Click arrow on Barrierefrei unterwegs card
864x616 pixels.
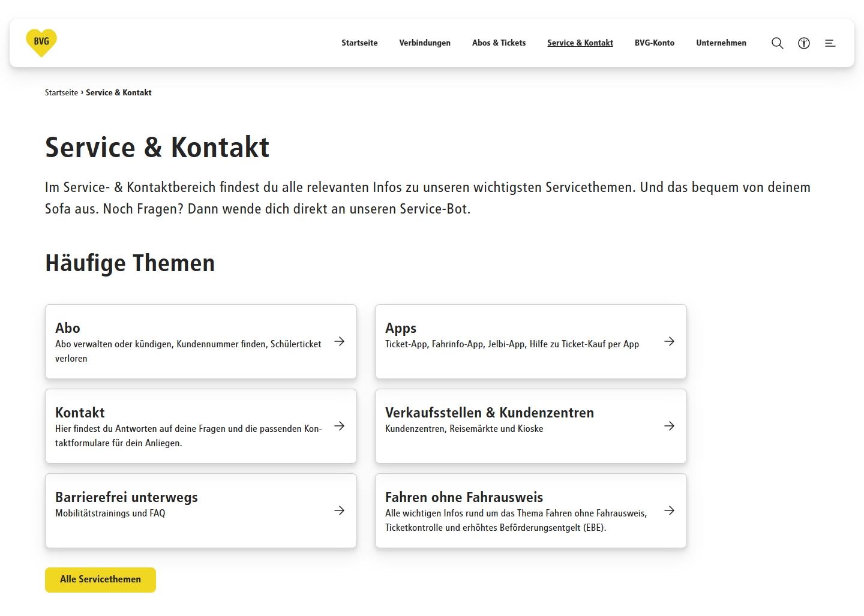click(340, 510)
